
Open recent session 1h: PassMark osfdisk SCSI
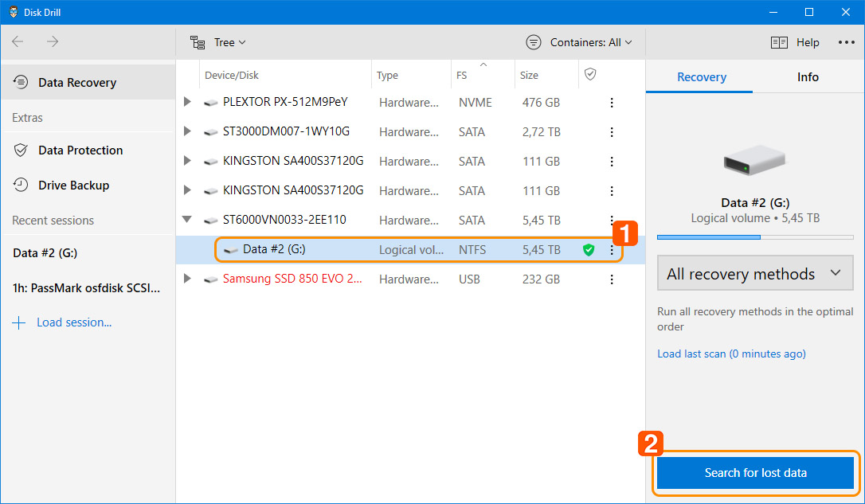(87, 288)
